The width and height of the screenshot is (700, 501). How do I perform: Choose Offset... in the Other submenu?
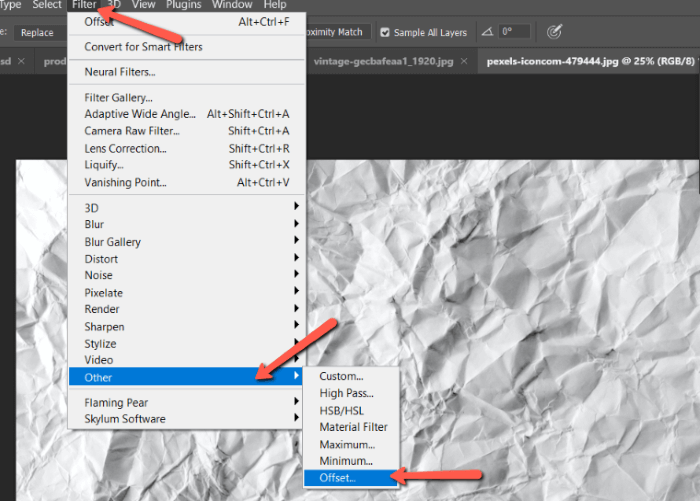click(x=337, y=479)
